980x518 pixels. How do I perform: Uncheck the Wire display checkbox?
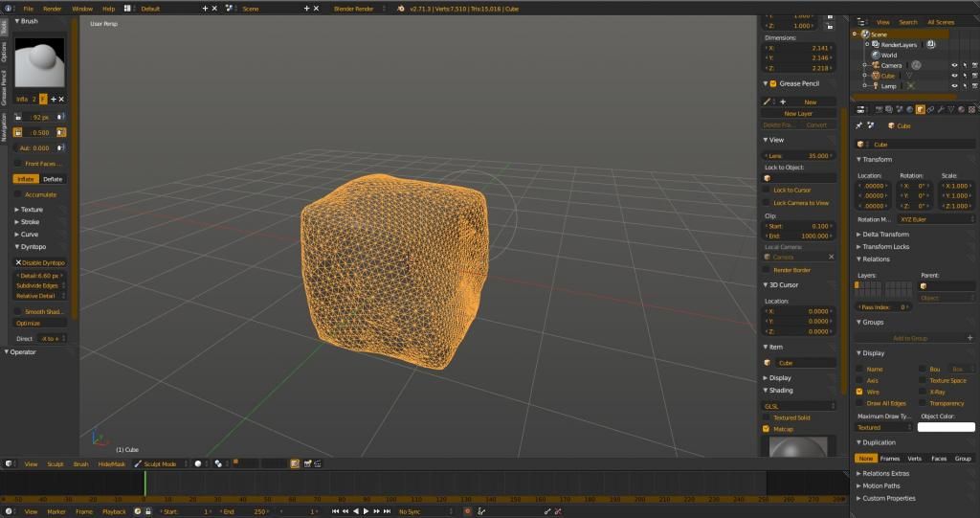[859, 392]
